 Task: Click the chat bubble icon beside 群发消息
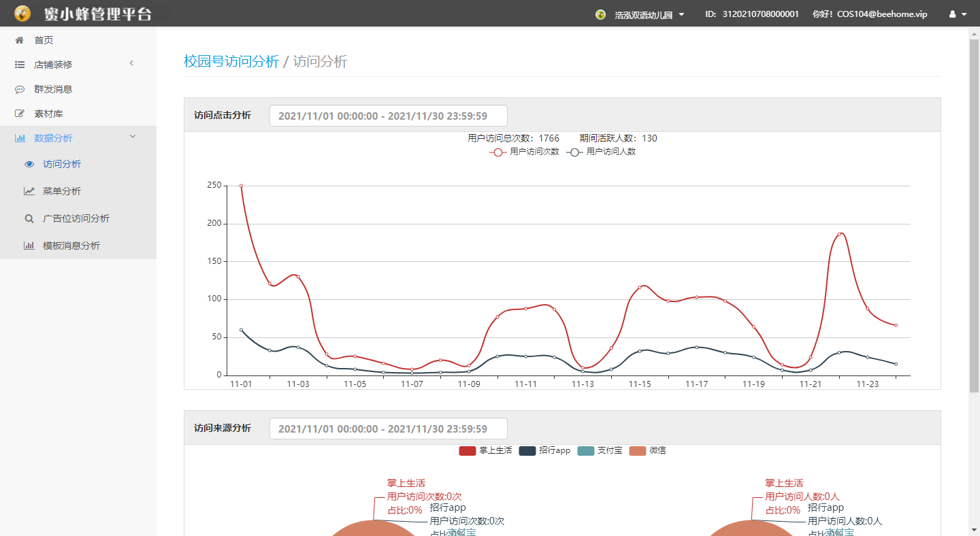pyautogui.click(x=20, y=89)
